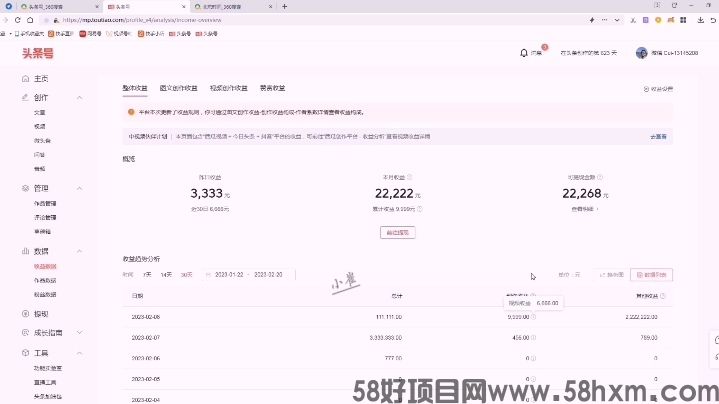Collapse the 数据 sidebar section
719x404 pixels.
pos(79,251)
